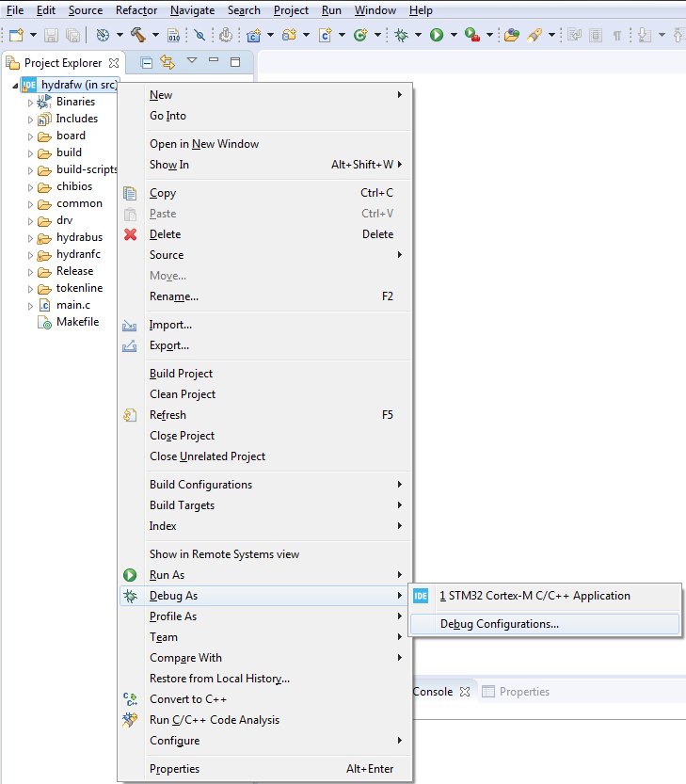Expand the tokenline folder node
Image resolution: width=686 pixels, height=784 pixels.
click(x=30, y=289)
